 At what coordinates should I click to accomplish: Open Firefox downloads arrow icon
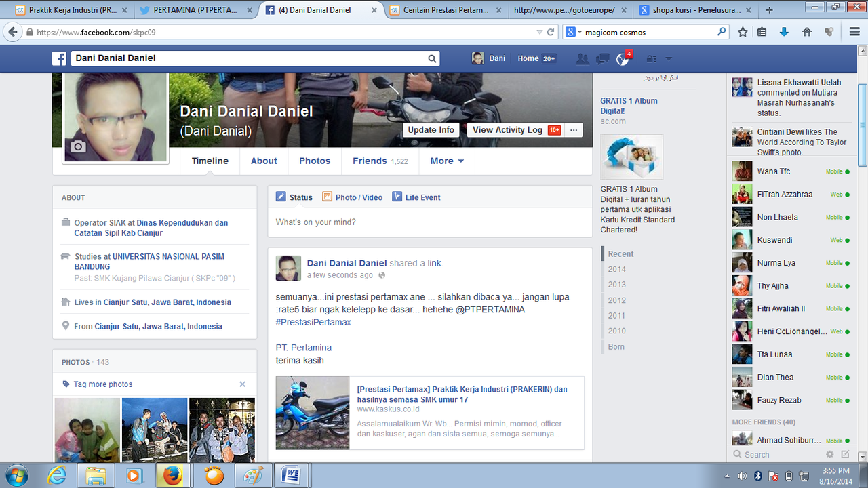point(784,32)
